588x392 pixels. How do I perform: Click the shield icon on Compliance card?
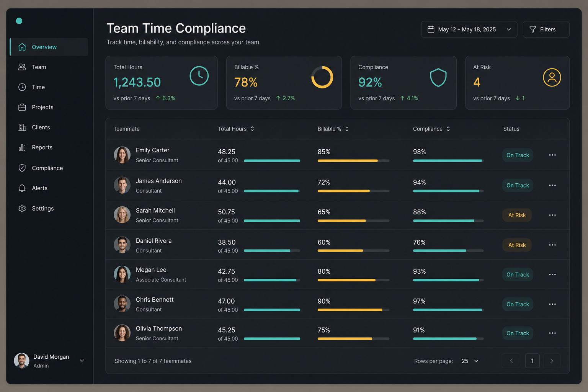tap(438, 77)
